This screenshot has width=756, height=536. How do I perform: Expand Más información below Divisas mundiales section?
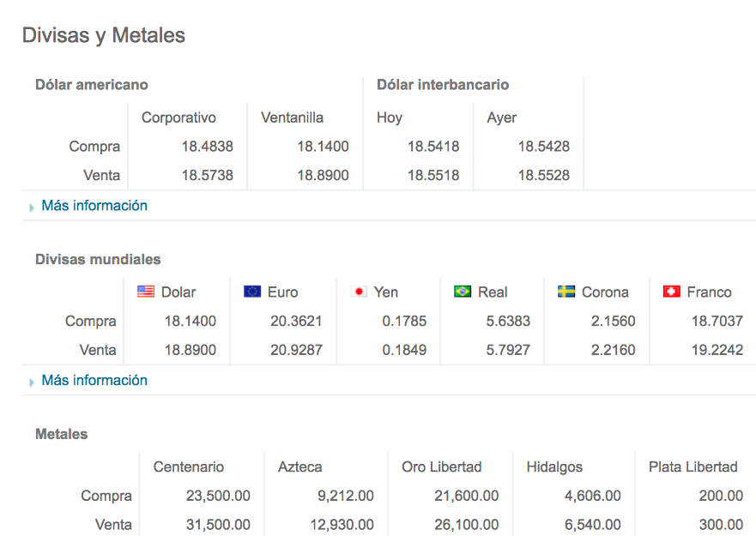pyautogui.click(x=94, y=380)
